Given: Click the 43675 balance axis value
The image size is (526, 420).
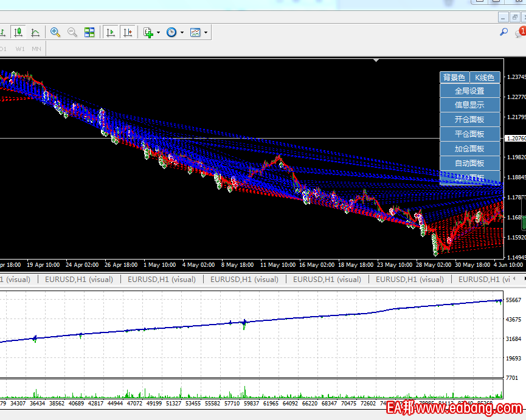Looking at the screenshot, I should [514, 320].
